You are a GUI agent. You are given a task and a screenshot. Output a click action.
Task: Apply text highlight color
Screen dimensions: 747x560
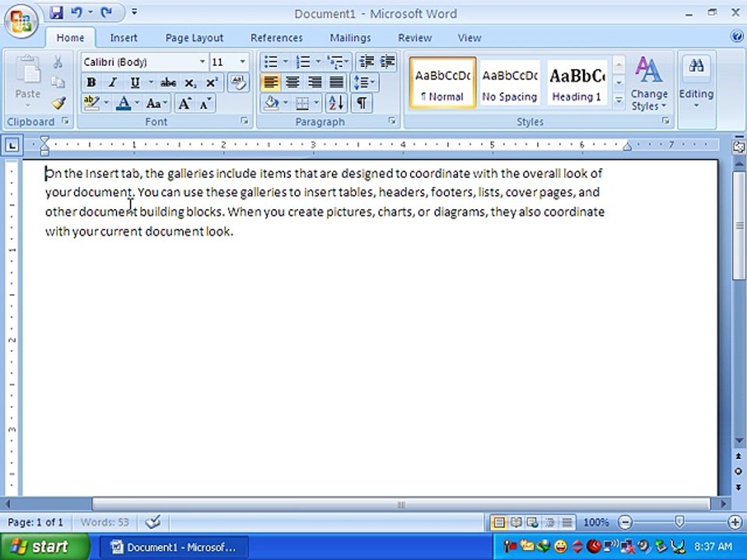91,103
